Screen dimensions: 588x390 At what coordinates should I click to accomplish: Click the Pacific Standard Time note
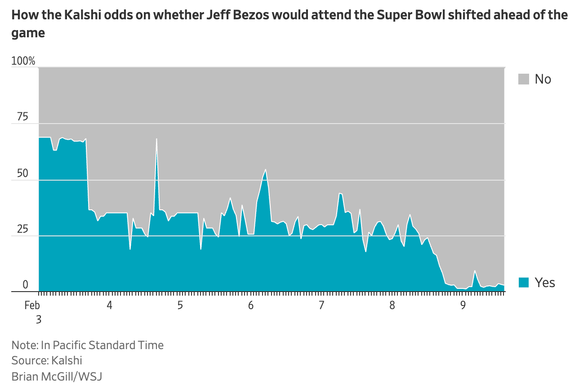pyautogui.click(x=88, y=345)
